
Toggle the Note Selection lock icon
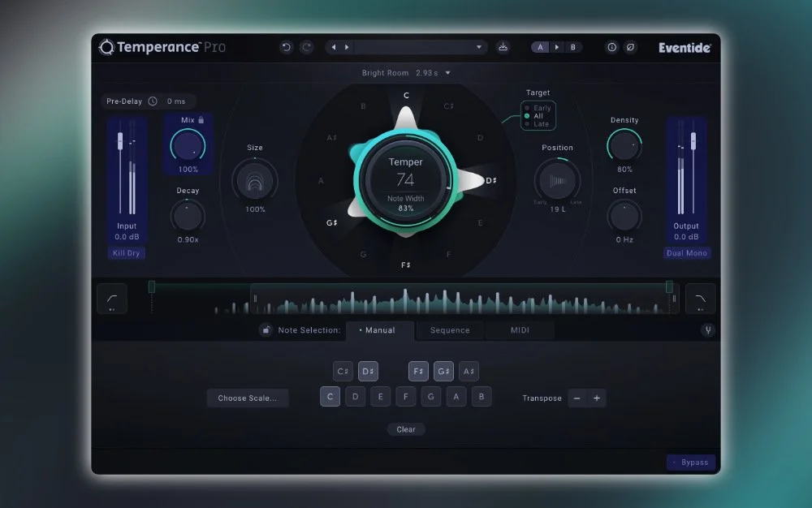coord(266,330)
